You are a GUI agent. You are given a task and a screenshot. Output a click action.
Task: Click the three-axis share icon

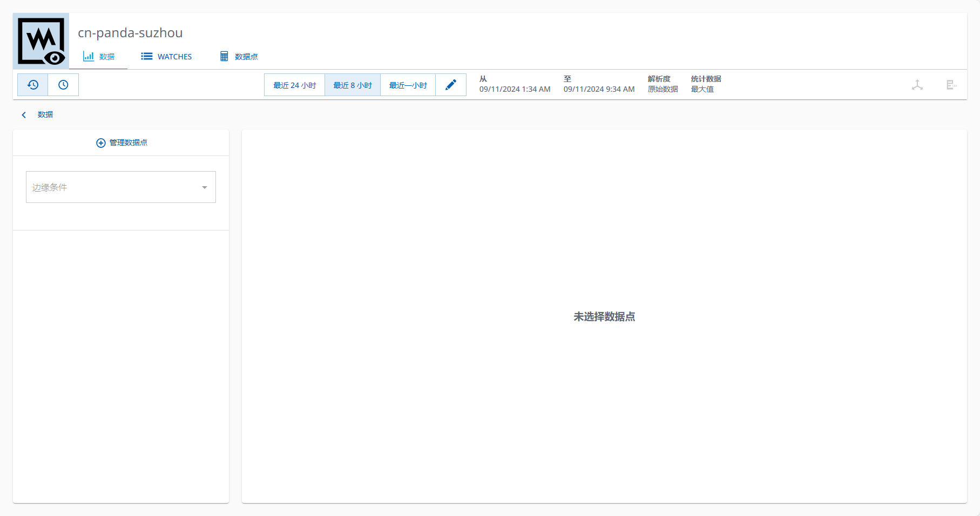pyautogui.click(x=918, y=85)
